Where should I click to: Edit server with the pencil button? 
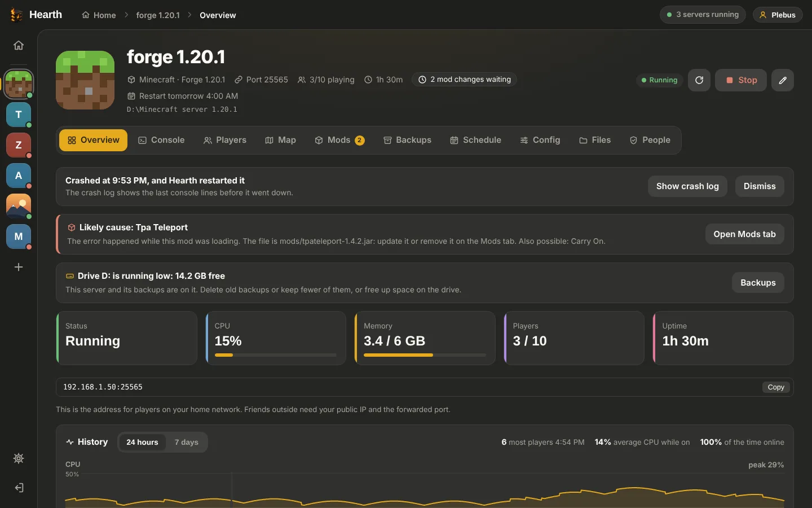point(783,80)
